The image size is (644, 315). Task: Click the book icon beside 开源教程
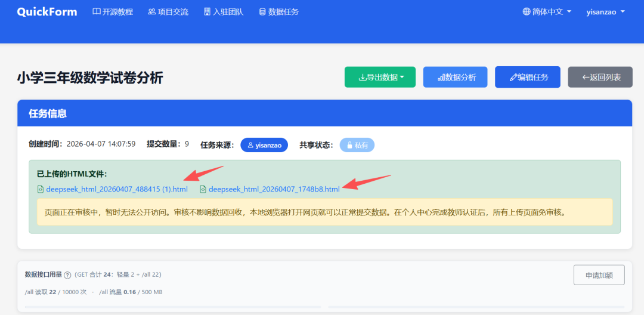(x=97, y=12)
